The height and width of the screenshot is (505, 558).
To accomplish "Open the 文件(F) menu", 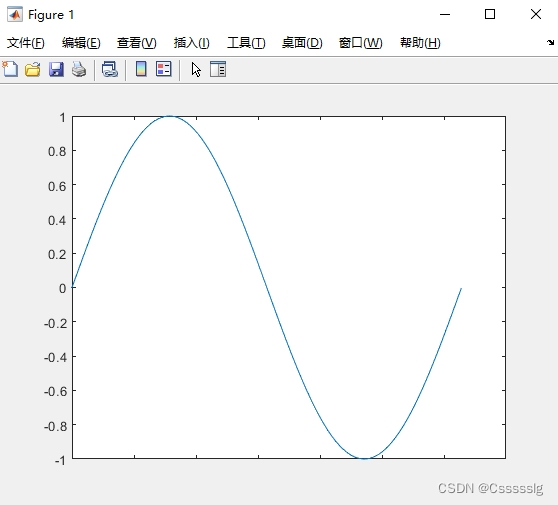I will [x=26, y=43].
